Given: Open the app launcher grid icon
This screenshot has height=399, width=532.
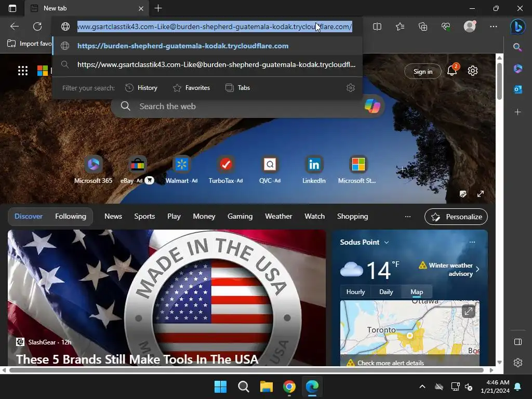Looking at the screenshot, I should (23, 71).
